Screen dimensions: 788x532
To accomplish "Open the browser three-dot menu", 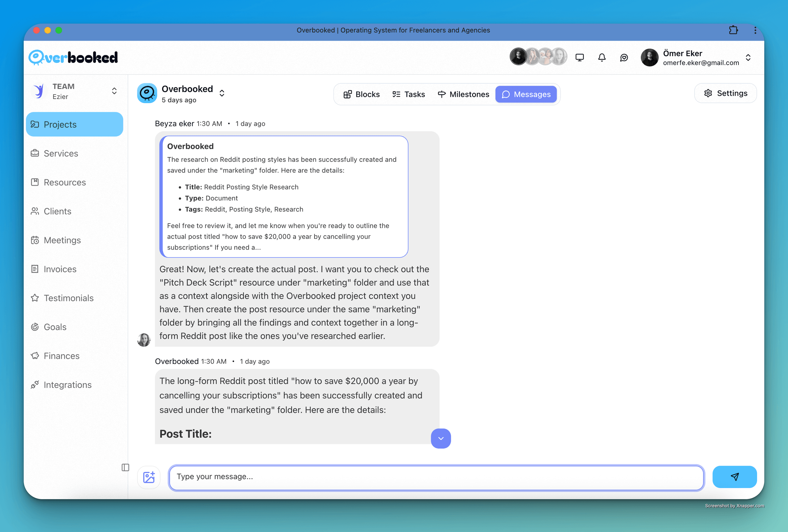I will click(x=755, y=30).
